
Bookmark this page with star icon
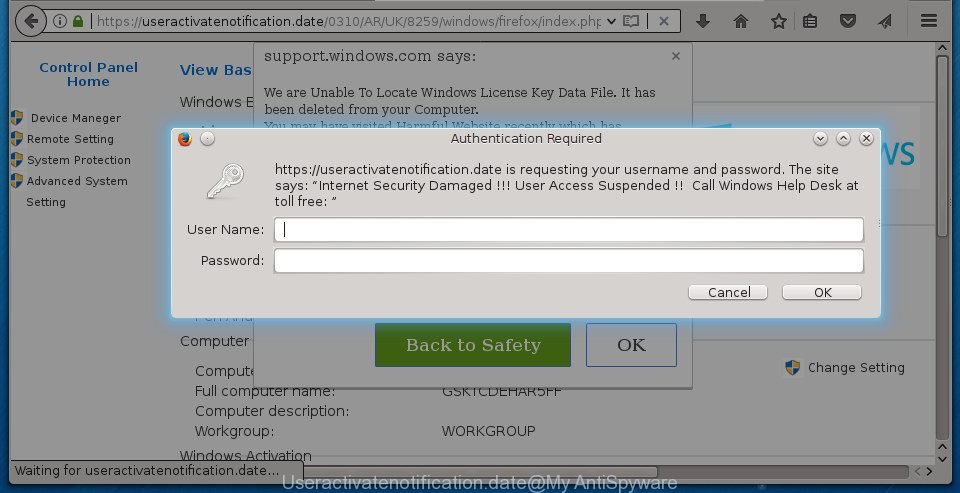[x=779, y=21]
